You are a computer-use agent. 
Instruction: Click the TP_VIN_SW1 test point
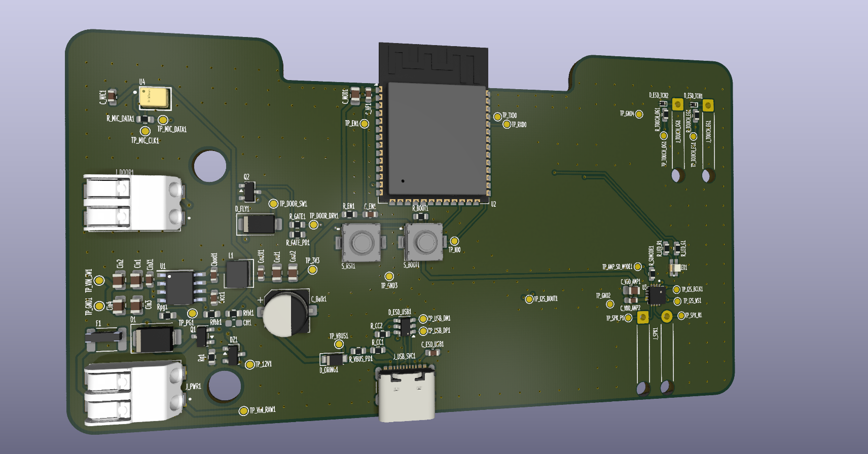[x=100, y=280]
